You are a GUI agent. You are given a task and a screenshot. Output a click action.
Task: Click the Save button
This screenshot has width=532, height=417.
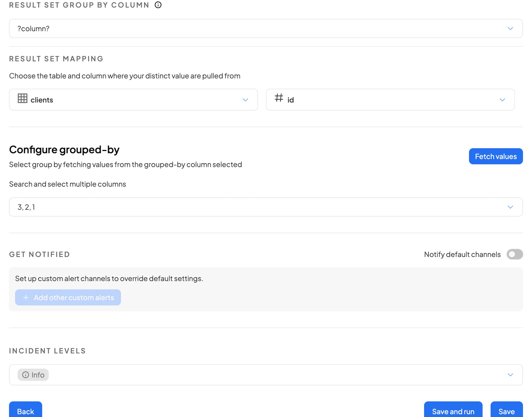click(506, 411)
